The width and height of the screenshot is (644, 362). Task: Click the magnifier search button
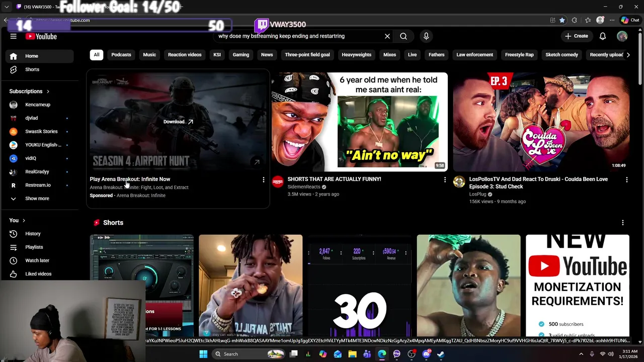[x=404, y=36]
